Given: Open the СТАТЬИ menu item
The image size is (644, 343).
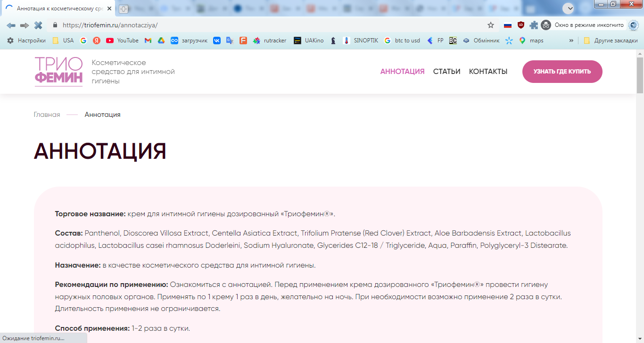Looking at the screenshot, I should coord(446,72).
